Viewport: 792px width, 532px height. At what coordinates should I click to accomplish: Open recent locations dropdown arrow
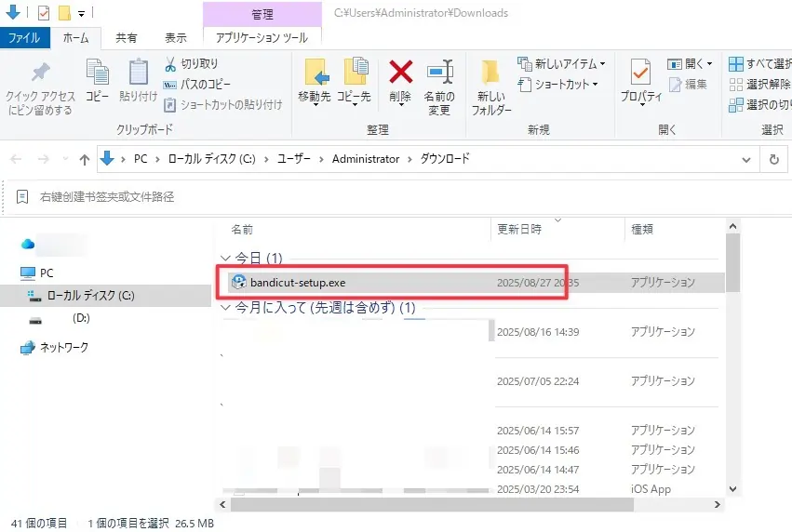65,159
